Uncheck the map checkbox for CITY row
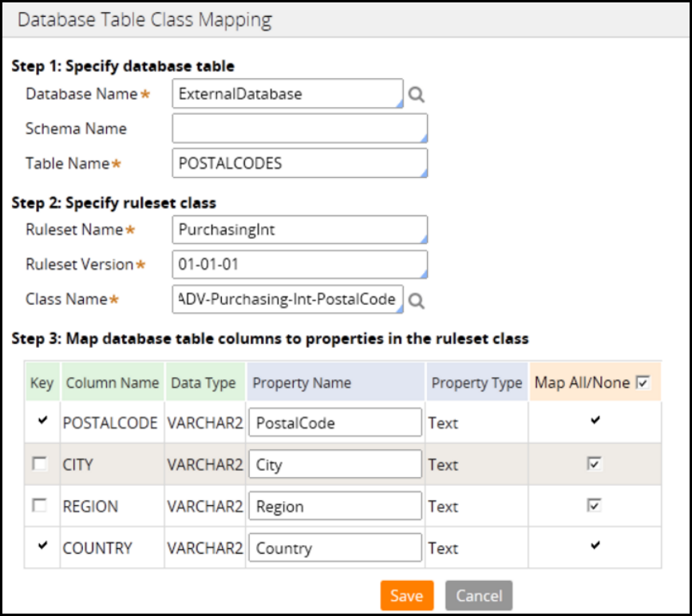This screenshot has width=692, height=616. [x=594, y=464]
